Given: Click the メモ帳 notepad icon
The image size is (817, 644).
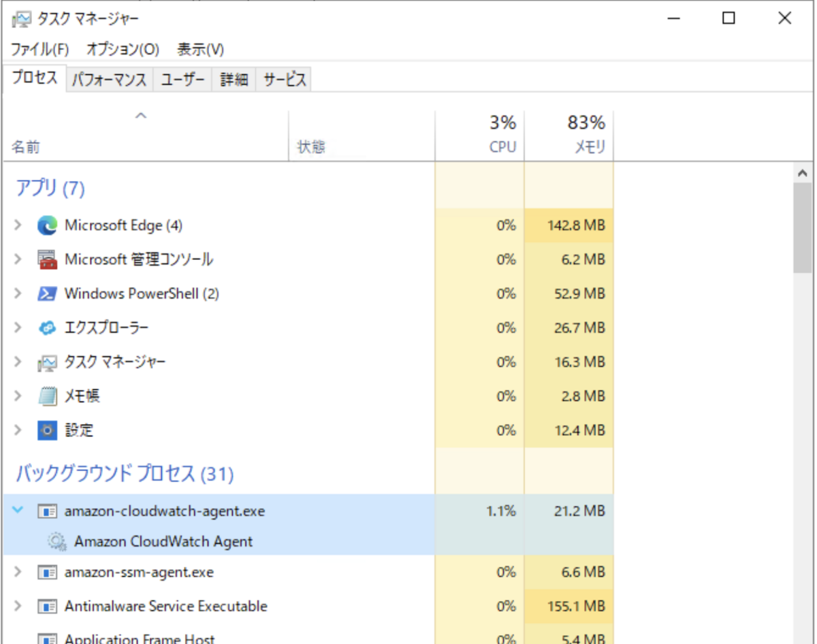Looking at the screenshot, I should tap(47, 396).
